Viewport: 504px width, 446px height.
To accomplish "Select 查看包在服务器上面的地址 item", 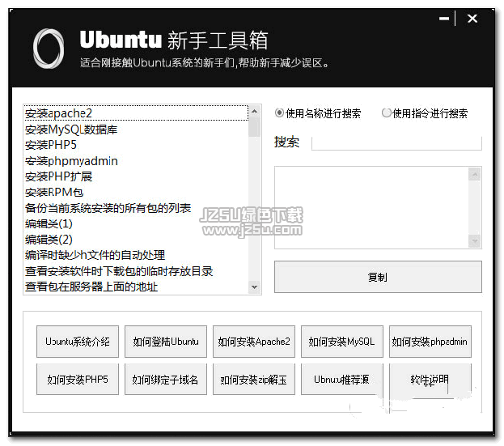I will tap(136, 287).
